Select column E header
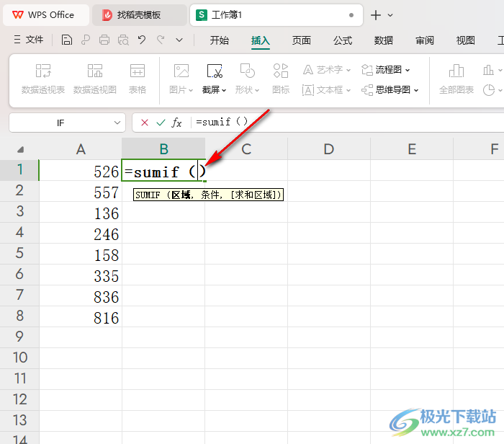Image resolution: width=504 pixels, height=444 pixels. 412,149
